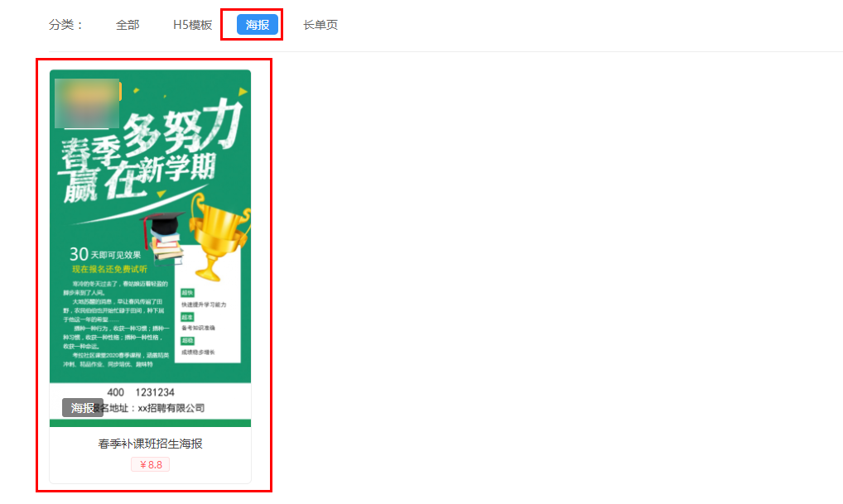Click the 春季补课班招生海报 template title
Screen dimensions: 843x504
(150, 444)
